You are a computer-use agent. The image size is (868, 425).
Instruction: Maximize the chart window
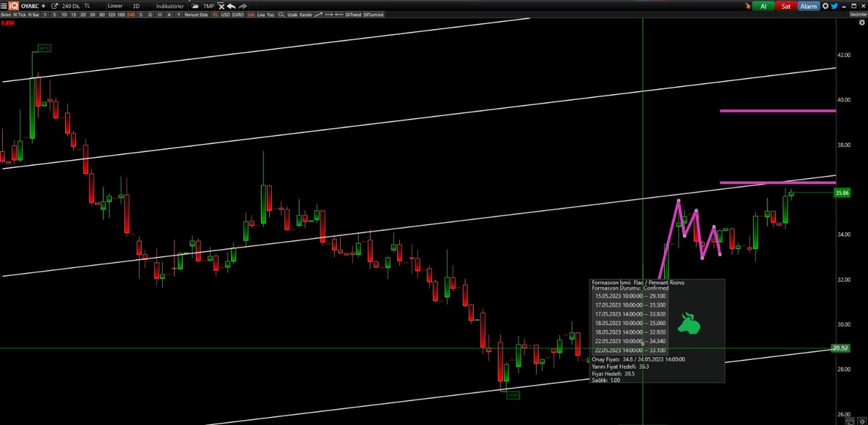coord(854,6)
